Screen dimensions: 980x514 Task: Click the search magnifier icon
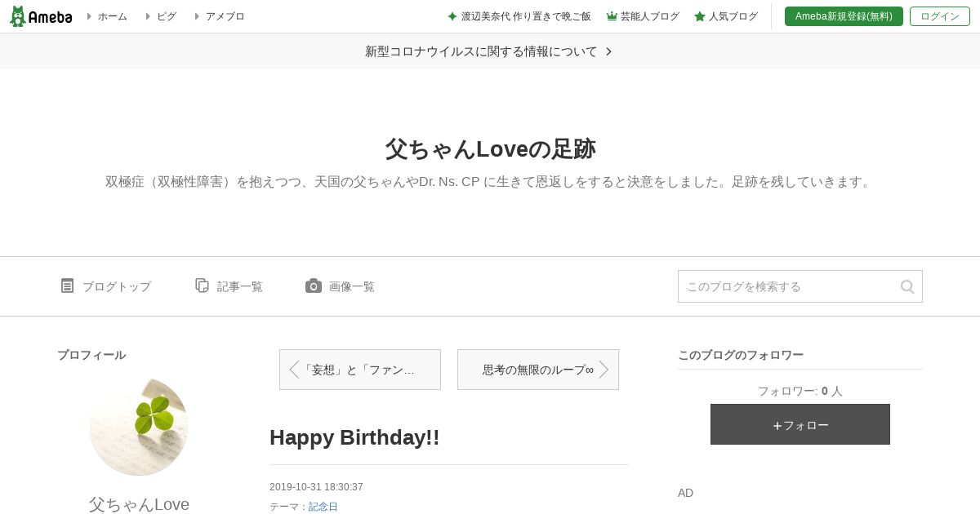tap(907, 286)
